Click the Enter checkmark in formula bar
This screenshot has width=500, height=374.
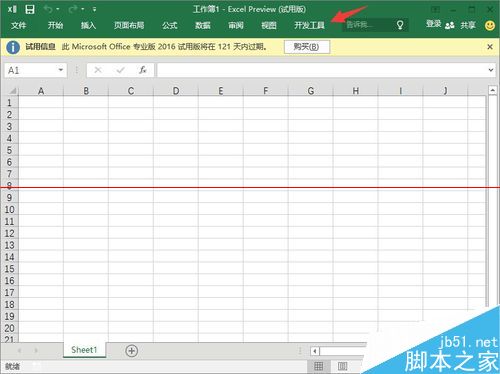[x=120, y=70]
